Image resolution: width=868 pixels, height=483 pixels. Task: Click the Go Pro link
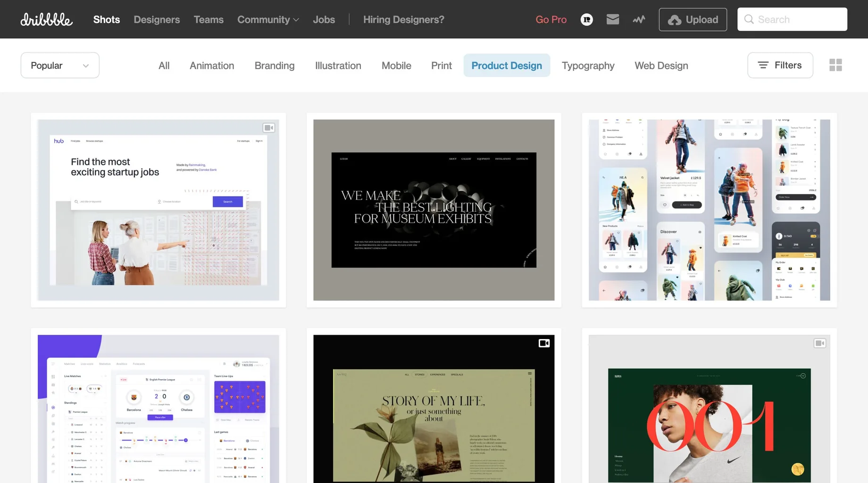point(551,19)
